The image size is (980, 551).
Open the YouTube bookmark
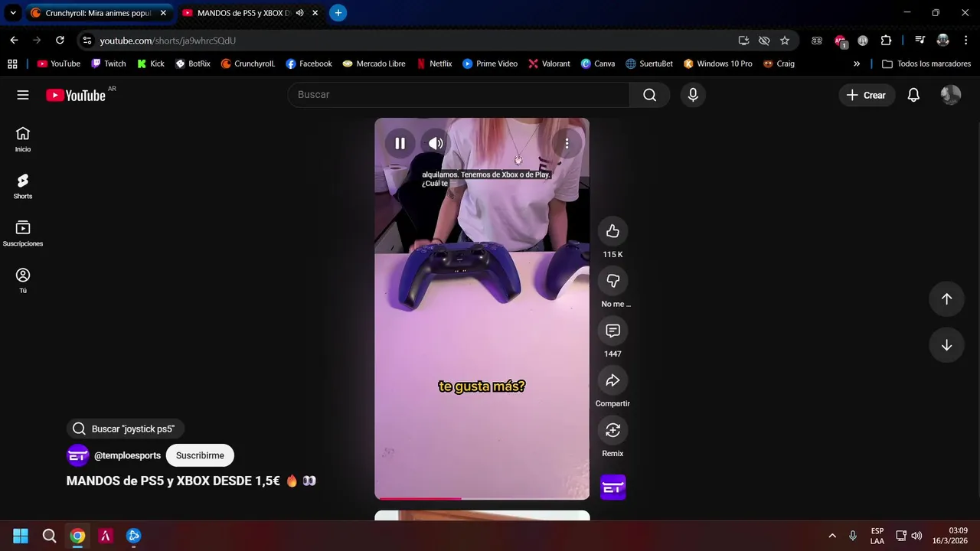[59, 64]
